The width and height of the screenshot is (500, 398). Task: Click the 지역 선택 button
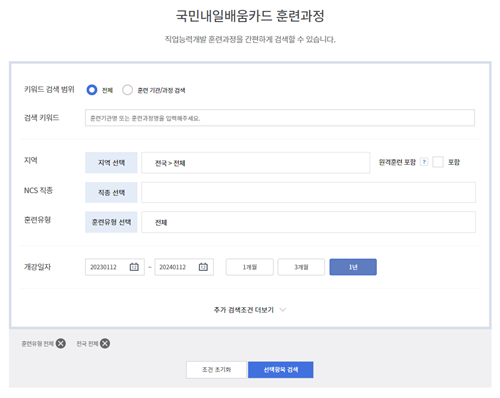click(x=111, y=163)
